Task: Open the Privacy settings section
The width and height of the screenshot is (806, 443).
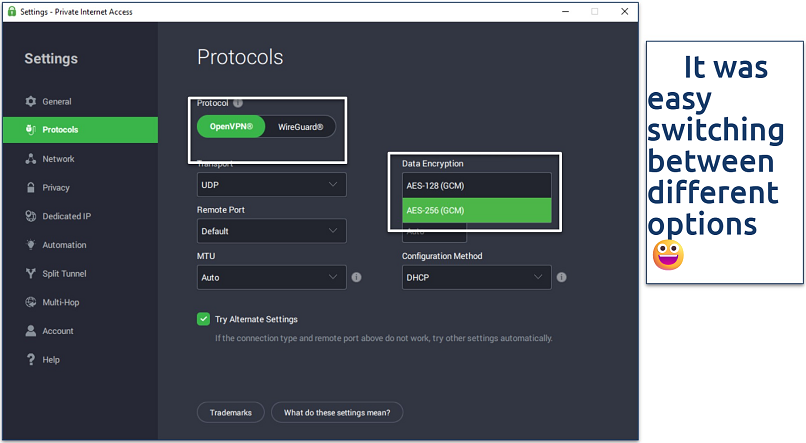Action: click(80, 188)
